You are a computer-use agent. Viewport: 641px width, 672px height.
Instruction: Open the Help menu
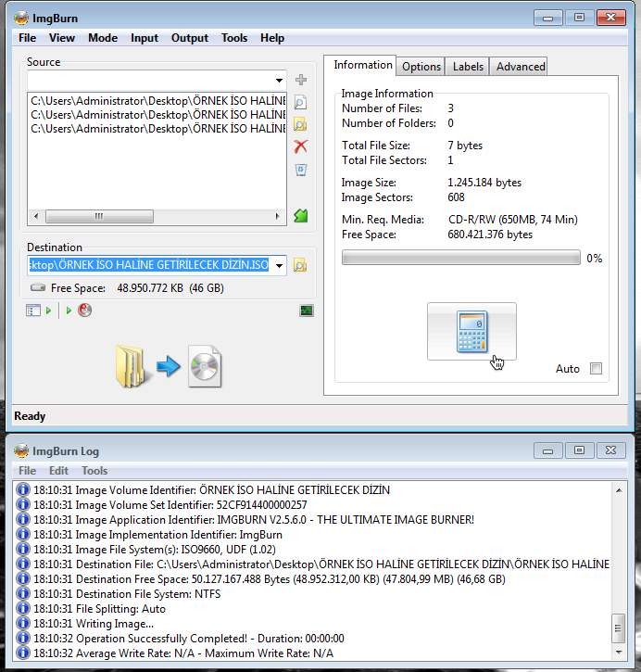point(272,38)
